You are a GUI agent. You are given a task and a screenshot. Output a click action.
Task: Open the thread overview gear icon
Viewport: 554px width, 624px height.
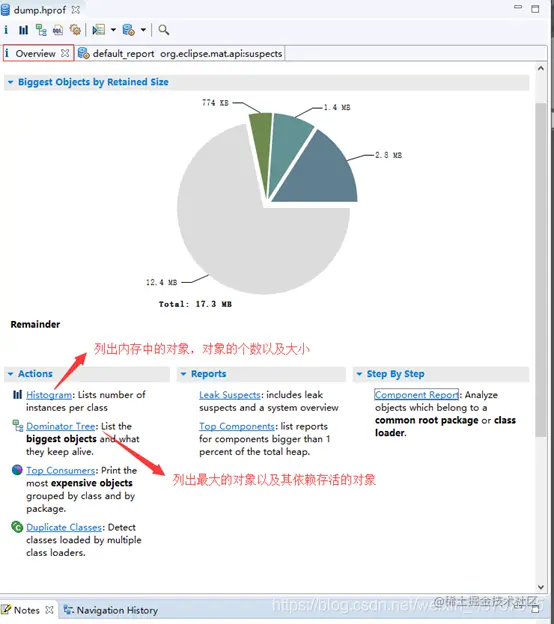pos(75,30)
